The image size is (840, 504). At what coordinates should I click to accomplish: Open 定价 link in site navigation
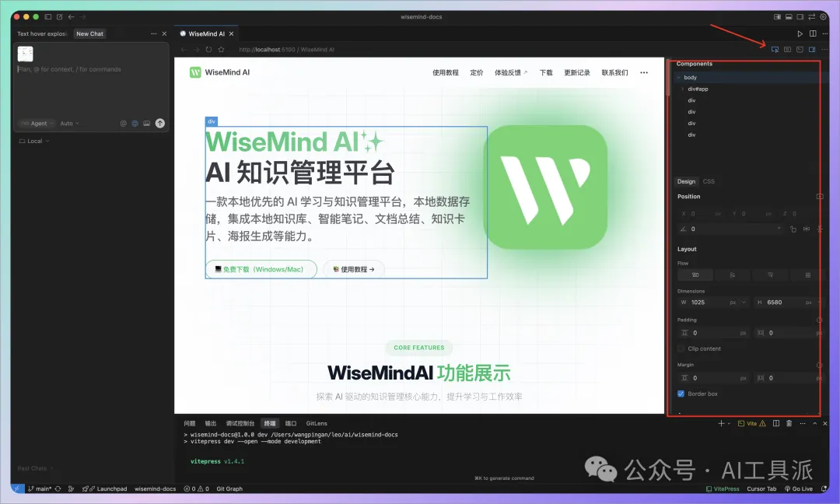point(477,73)
